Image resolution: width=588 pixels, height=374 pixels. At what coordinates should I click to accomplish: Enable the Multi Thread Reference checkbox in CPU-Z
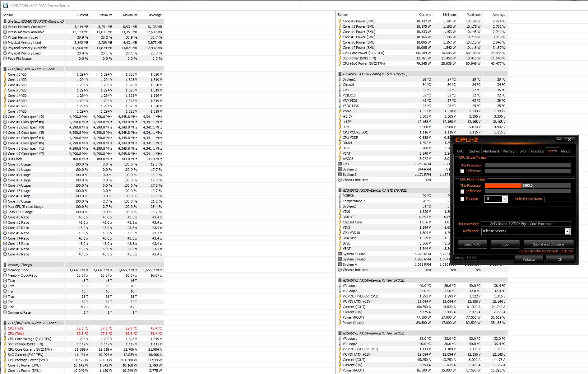click(462, 191)
